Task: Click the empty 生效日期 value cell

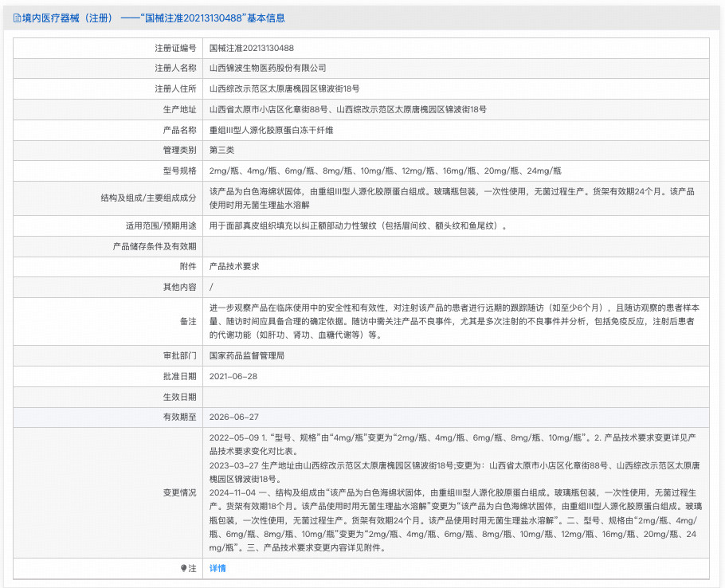Action: pyautogui.click(x=454, y=397)
